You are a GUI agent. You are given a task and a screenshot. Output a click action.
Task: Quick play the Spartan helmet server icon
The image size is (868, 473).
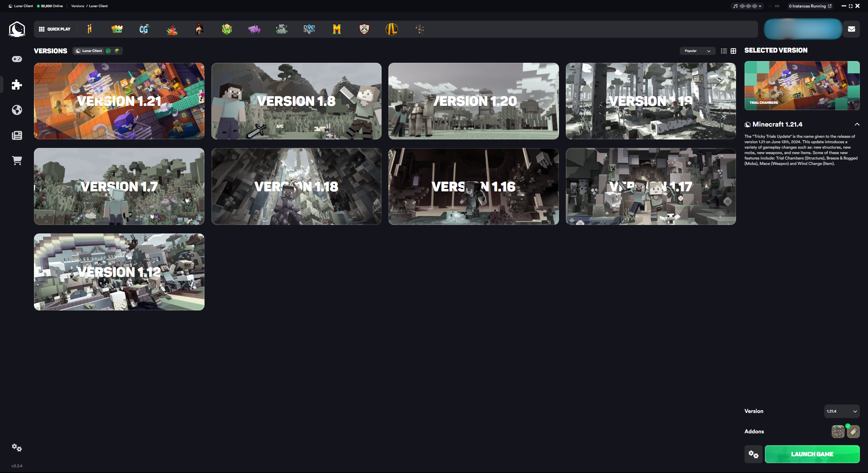[x=199, y=29]
